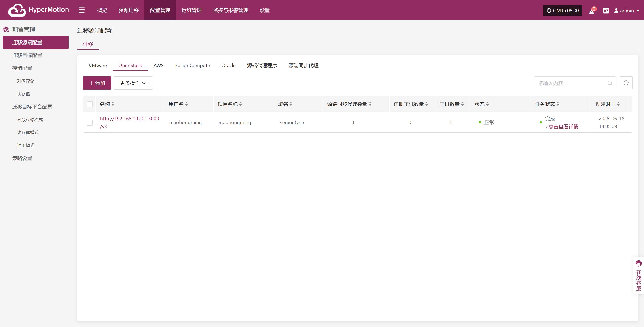Click maohongming in the 项目名称 column
644x327 pixels.
tap(235, 123)
